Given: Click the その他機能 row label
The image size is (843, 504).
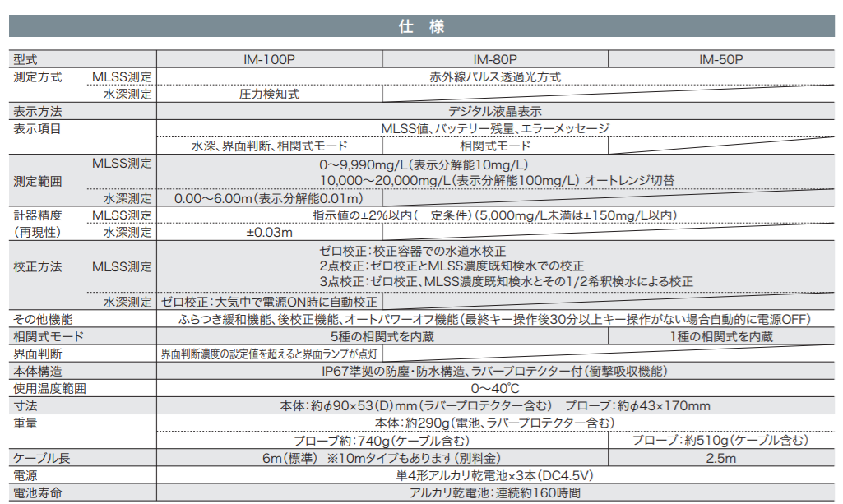Looking at the screenshot, I should click(43, 319).
